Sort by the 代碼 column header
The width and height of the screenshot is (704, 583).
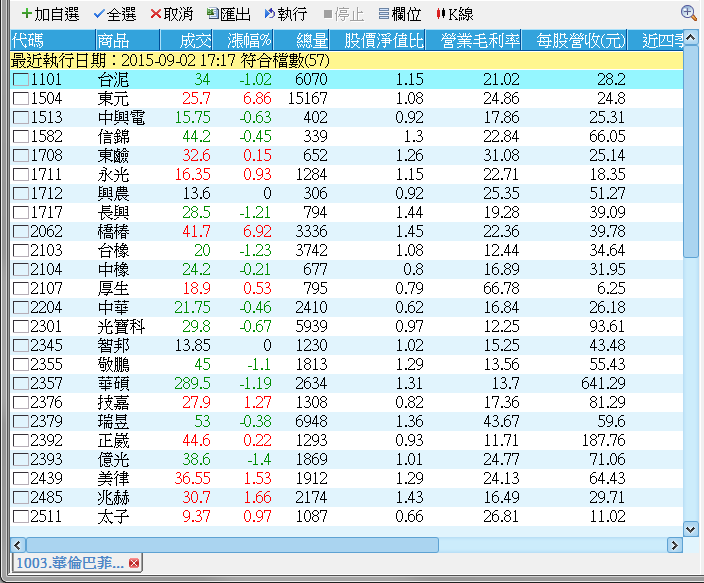[x=53, y=40]
